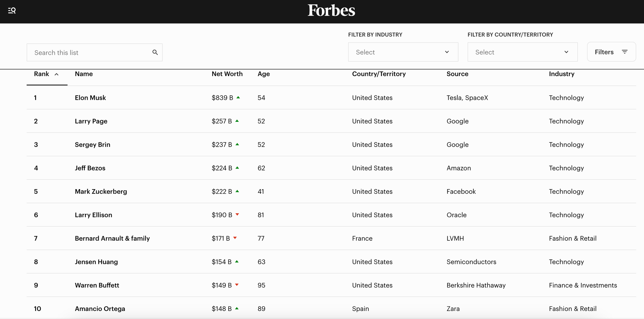Sort table by Net Worth column
The height and width of the screenshot is (319, 644).
227,74
